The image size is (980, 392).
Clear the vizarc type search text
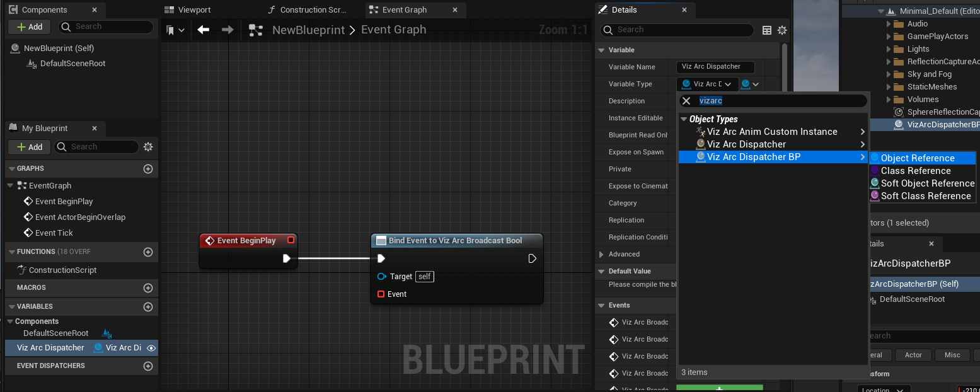[x=687, y=101]
